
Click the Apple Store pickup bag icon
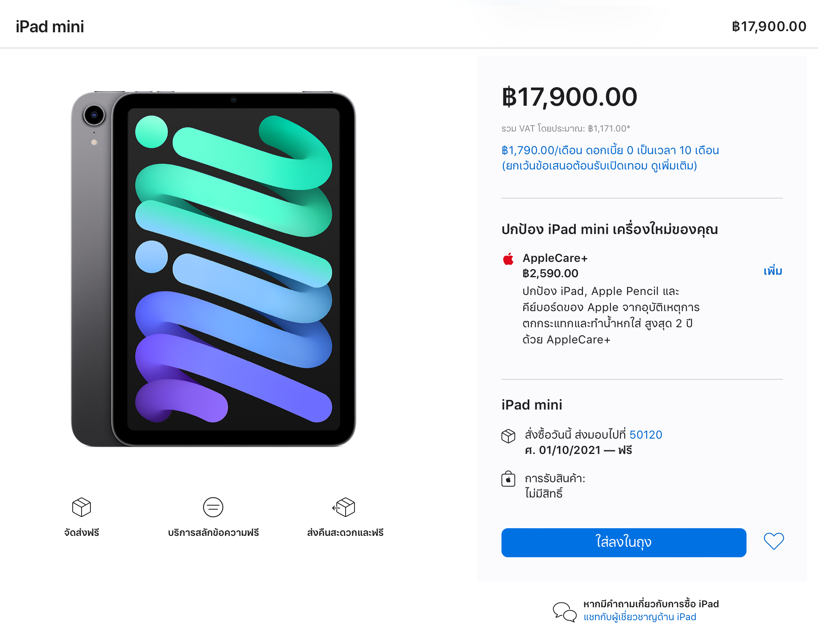click(x=508, y=479)
